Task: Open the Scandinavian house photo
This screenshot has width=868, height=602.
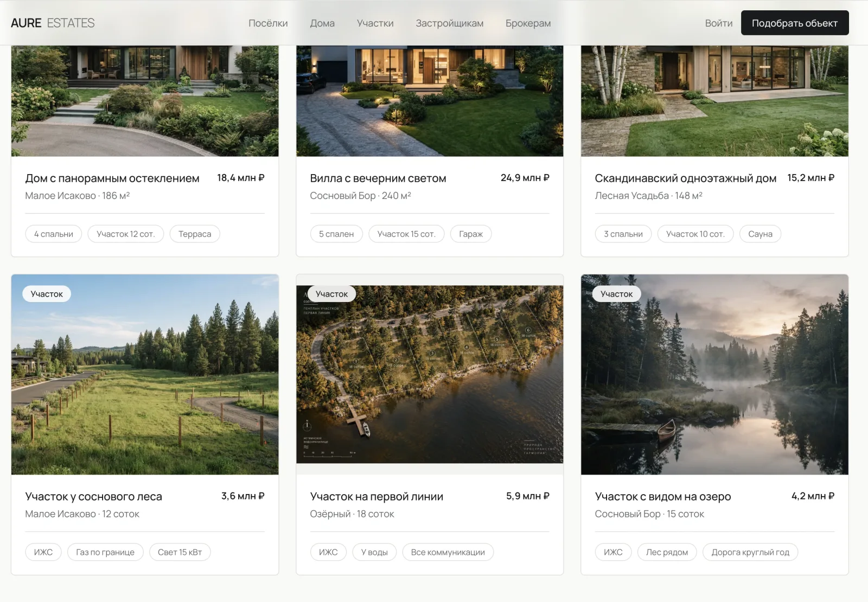Action: click(714, 101)
